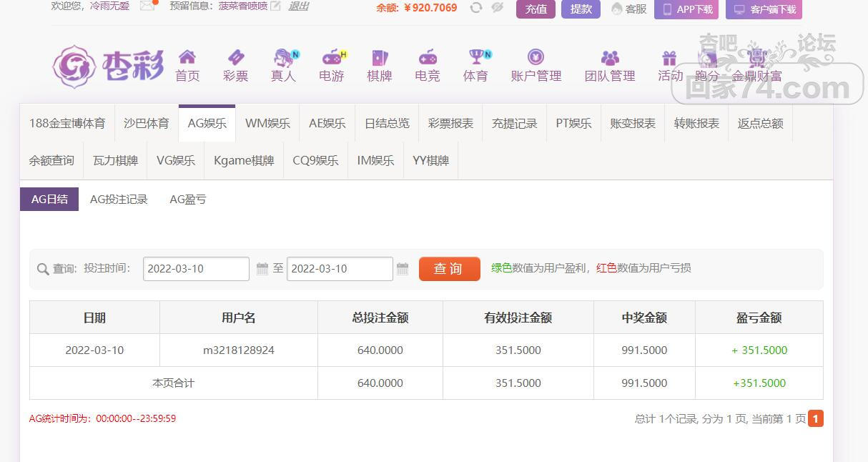Select the 棋牌 cards icon

point(380,58)
